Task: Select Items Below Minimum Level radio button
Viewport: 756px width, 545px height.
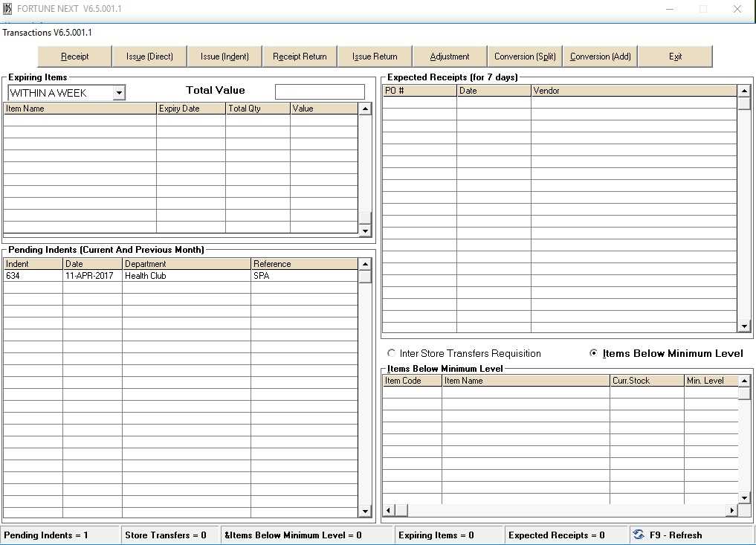Action: pos(593,353)
